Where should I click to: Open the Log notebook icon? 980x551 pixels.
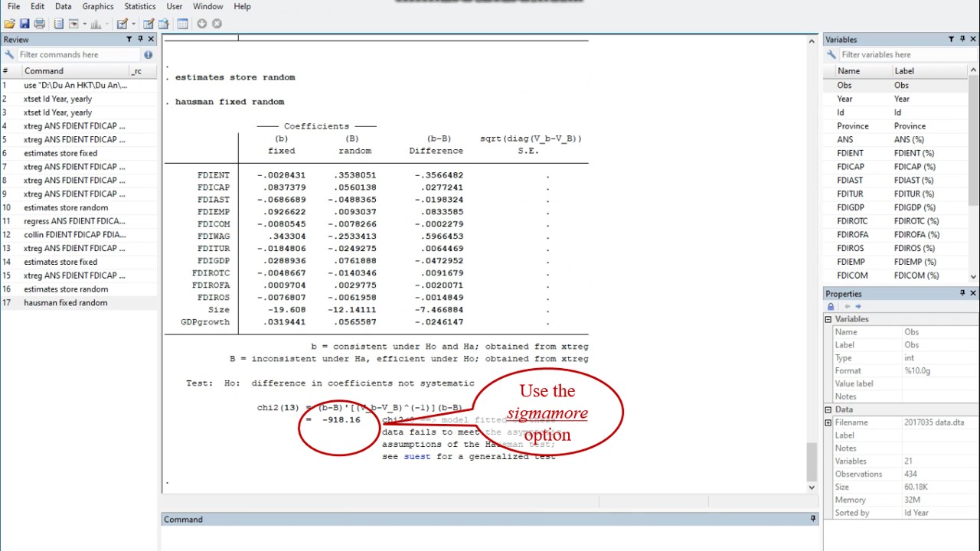click(x=59, y=24)
